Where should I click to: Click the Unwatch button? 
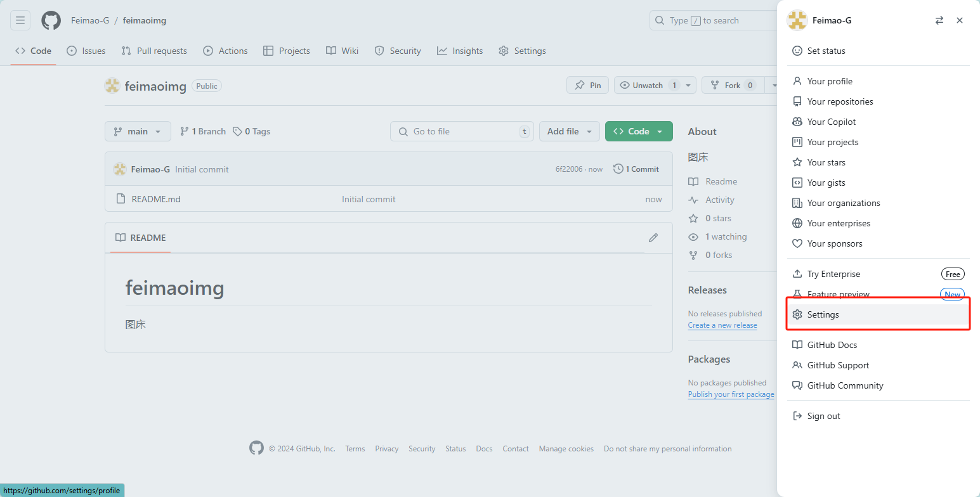(x=648, y=85)
